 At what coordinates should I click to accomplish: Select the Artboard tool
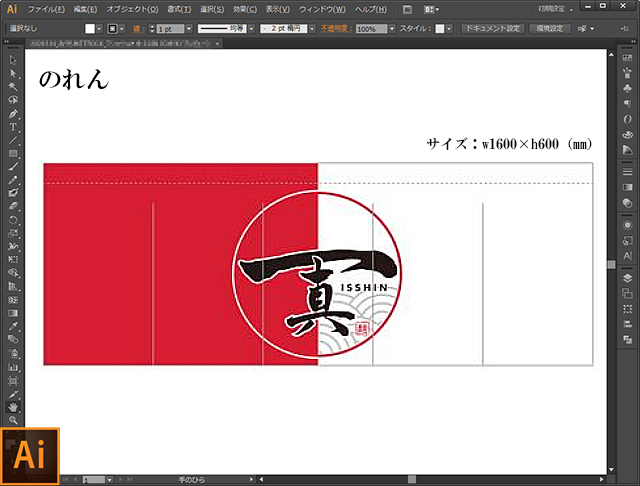pyautogui.click(x=13, y=381)
